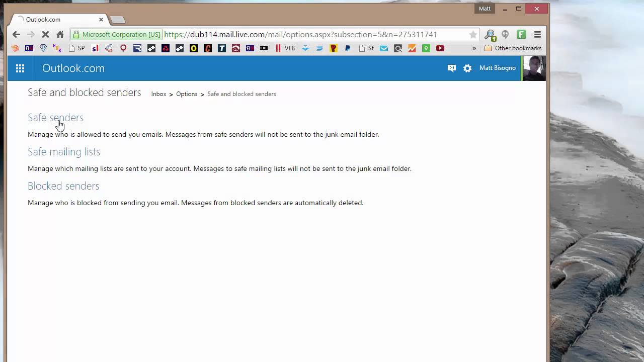View the Microsoft Corporation [US] certificate badge
Image resolution: width=644 pixels, height=362 pixels.
(116, 35)
